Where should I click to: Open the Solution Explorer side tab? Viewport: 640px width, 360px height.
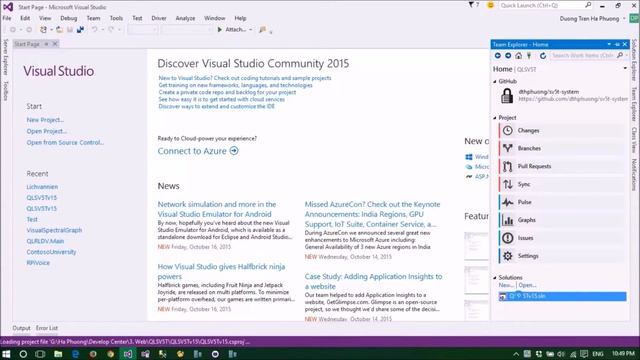tap(634, 60)
